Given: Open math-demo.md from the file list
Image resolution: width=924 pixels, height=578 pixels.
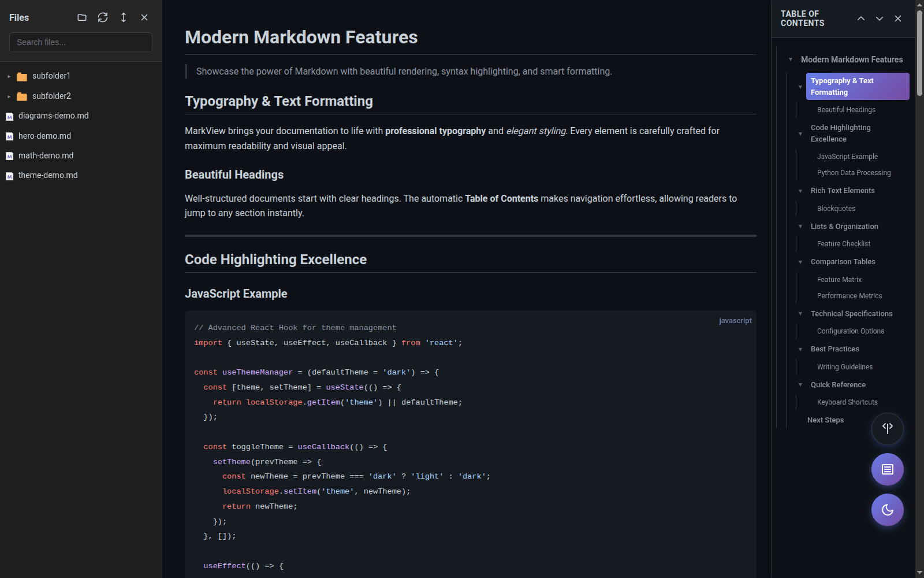Looking at the screenshot, I should 46,155.
